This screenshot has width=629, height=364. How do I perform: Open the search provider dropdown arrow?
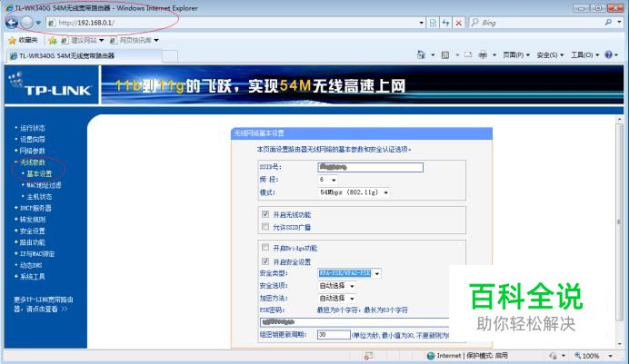[619, 23]
